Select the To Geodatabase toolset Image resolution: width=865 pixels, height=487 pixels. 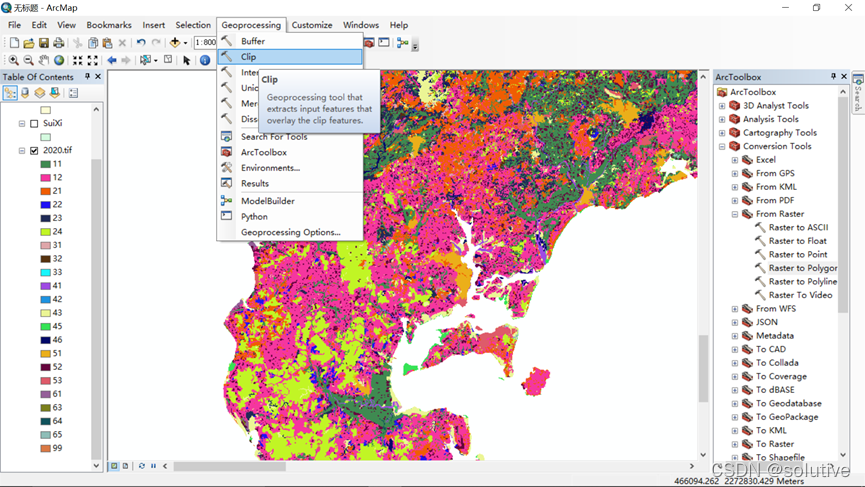point(788,404)
